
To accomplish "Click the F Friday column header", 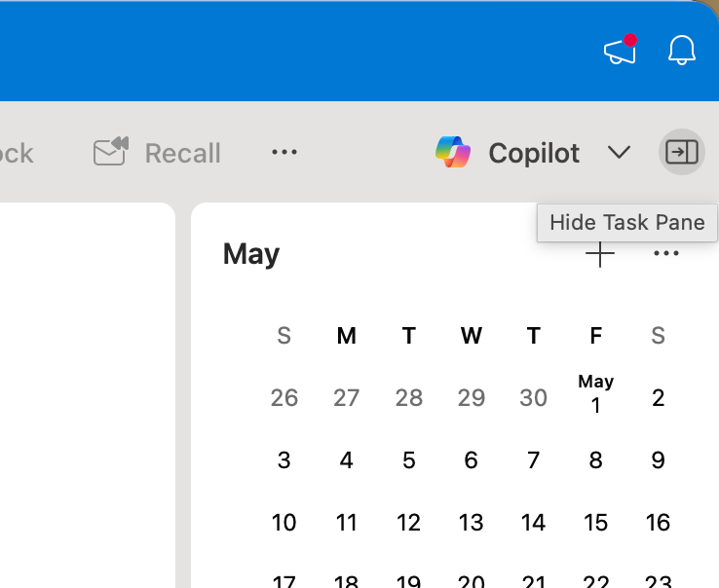I will point(595,336).
